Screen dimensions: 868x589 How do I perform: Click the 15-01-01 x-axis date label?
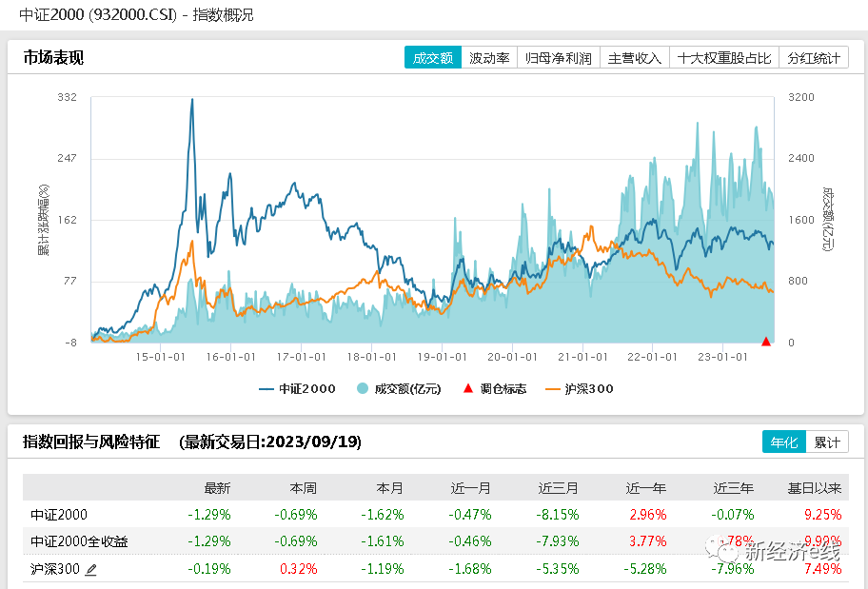click(x=161, y=357)
